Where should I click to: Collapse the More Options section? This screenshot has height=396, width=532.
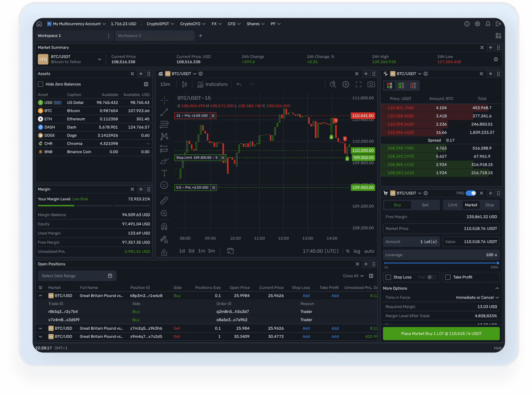click(497, 288)
